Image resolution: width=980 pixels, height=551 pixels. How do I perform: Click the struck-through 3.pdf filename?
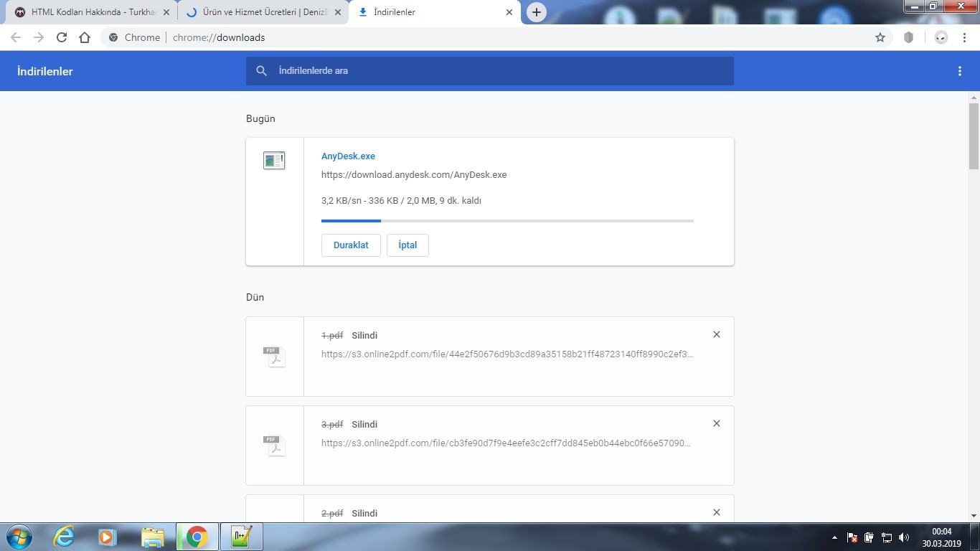point(332,424)
